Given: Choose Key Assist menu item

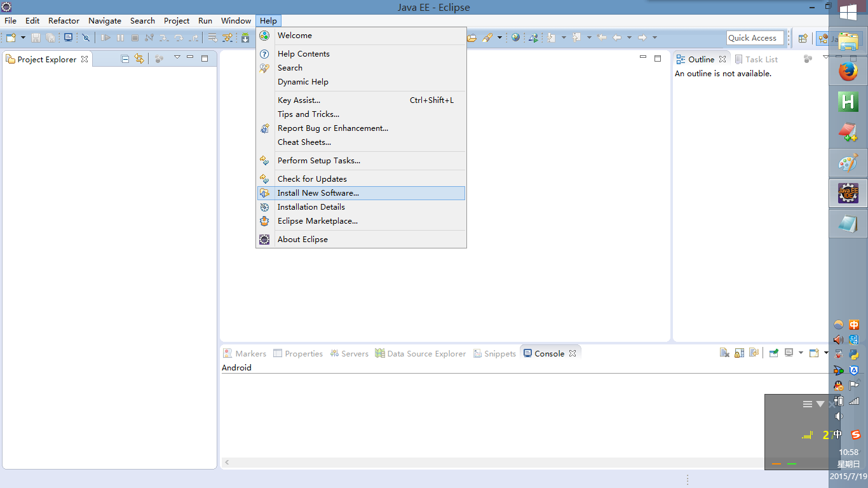Looking at the screenshot, I should pos(361,100).
